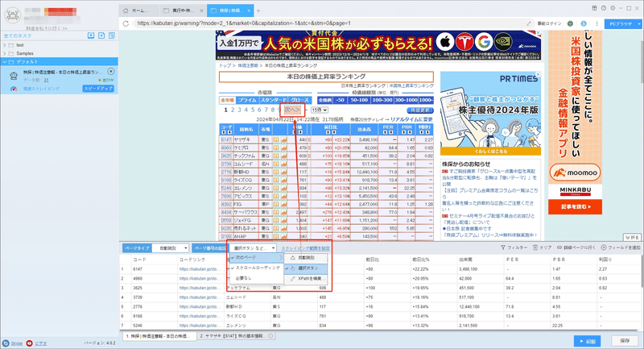Click the home icon on ホーム tab
Screen dimensions: 644x349
(126, 10)
